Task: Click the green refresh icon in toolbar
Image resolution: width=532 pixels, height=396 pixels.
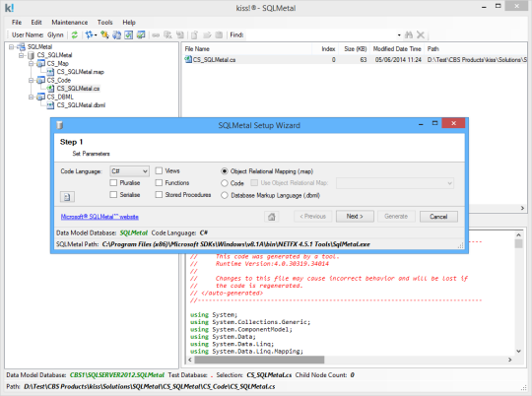Action: pyautogui.click(x=75, y=34)
